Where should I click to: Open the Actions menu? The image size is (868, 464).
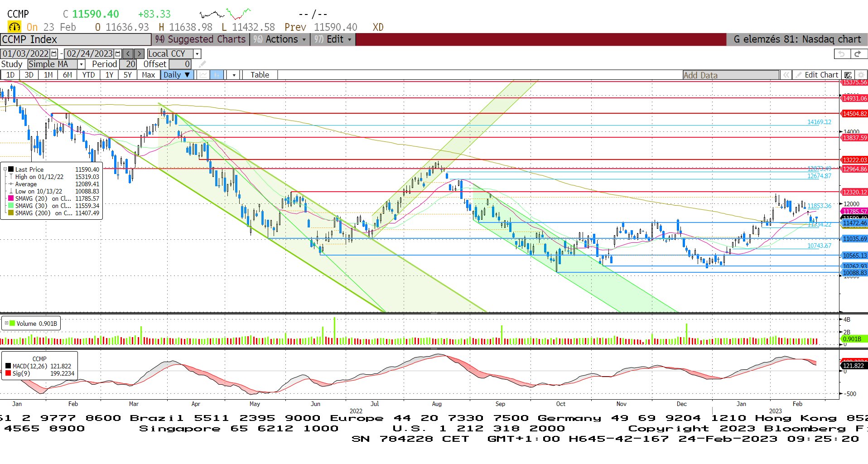[x=280, y=39]
